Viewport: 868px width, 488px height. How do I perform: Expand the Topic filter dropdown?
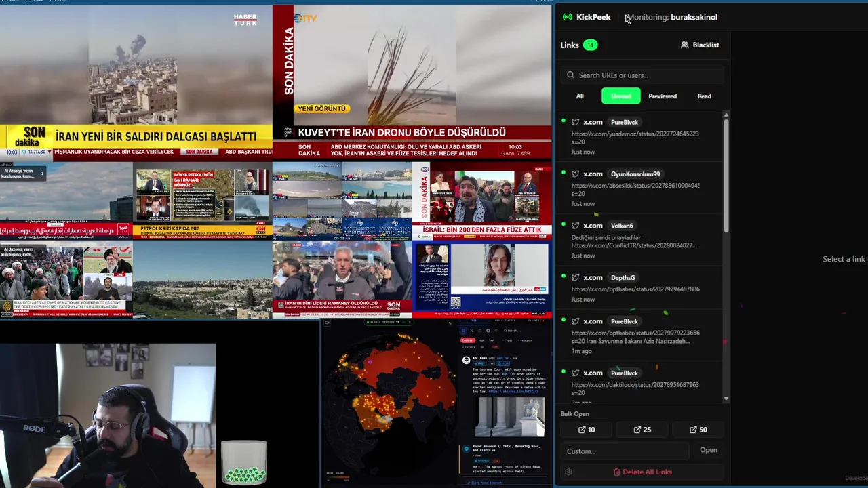pos(507,340)
